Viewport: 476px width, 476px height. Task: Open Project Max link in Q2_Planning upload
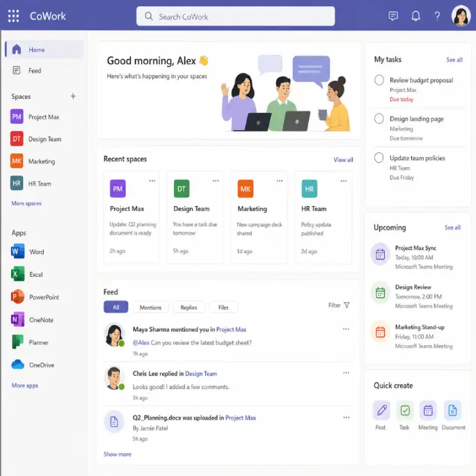click(240, 418)
